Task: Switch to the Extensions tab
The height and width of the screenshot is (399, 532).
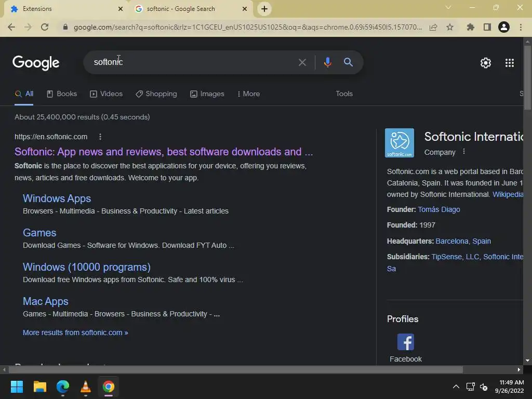Action: click(64, 9)
